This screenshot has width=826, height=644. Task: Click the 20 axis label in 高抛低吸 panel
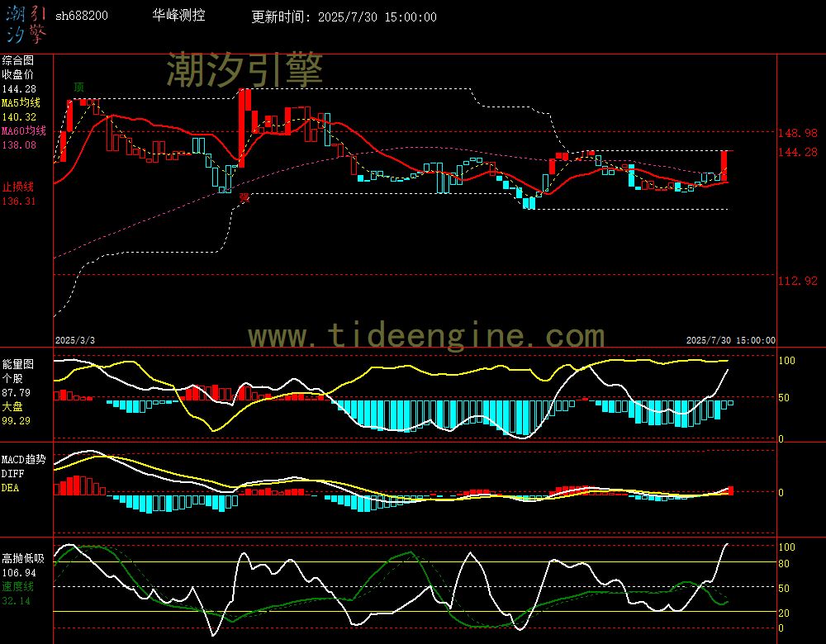(784, 613)
